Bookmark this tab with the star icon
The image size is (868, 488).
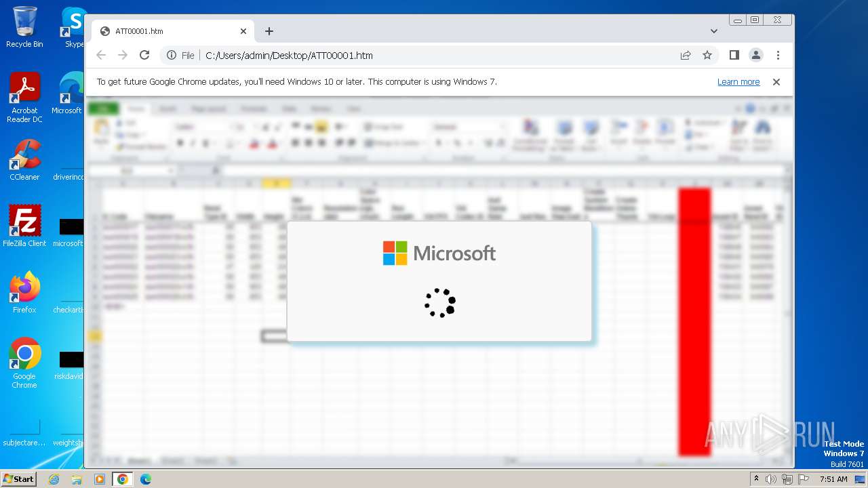pyautogui.click(x=707, y=56)
